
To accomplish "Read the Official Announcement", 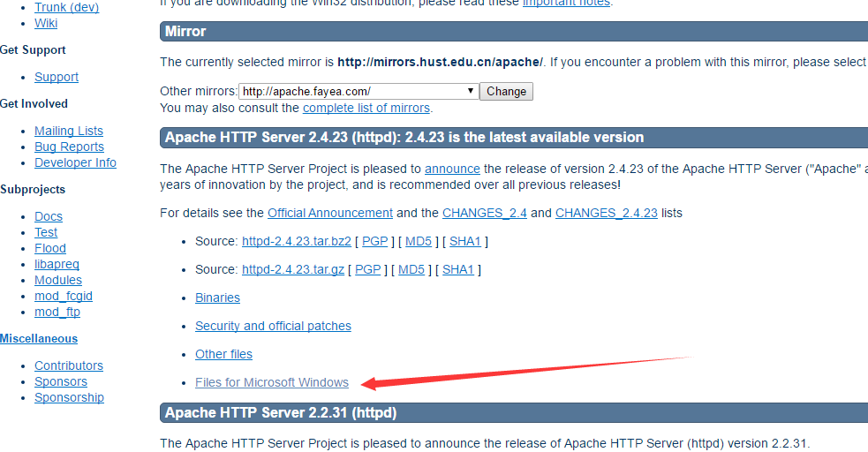I will pos(330,213).
